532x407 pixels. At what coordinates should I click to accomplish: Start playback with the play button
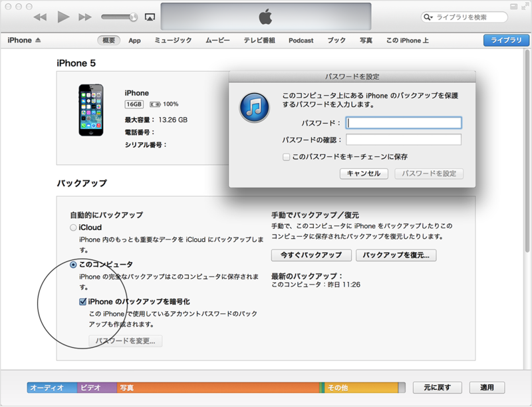[x=63, y=17]
